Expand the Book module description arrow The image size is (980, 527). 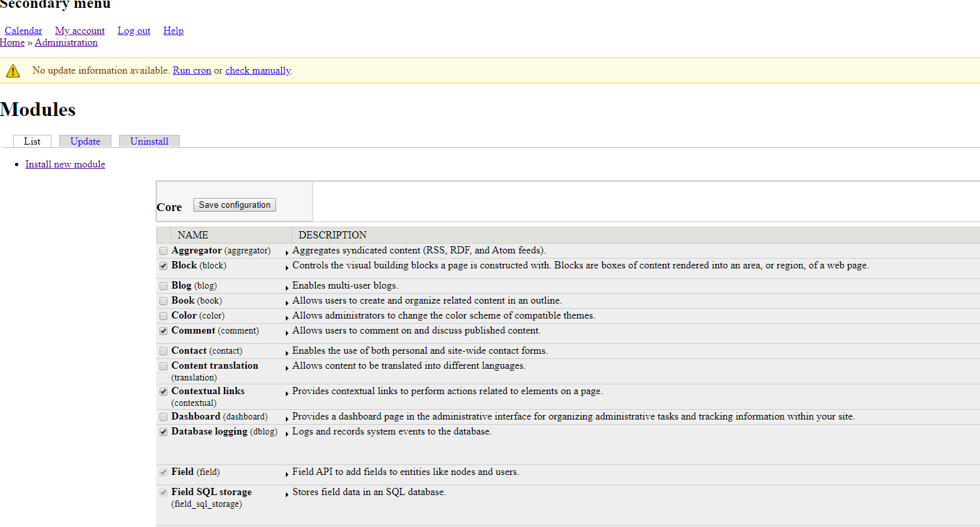(287, 302)
